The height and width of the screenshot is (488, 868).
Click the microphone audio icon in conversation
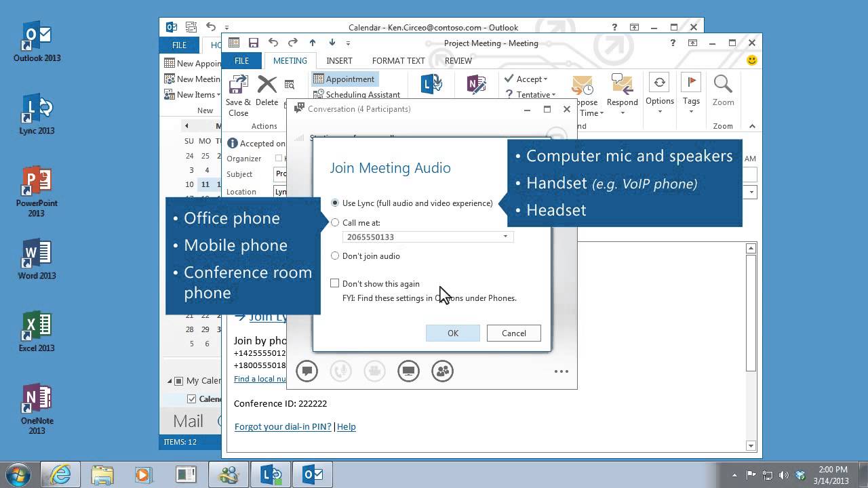pyautogui.click(x=340, y=371)
